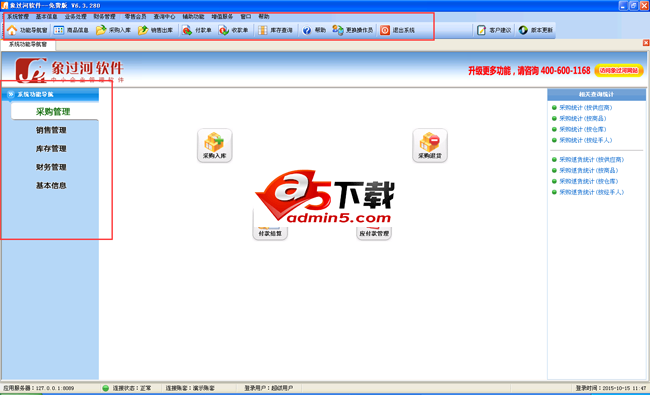This screenshot has height=395, width=650.
Task: Open the 辅助功能 menu
Action: 193,17
